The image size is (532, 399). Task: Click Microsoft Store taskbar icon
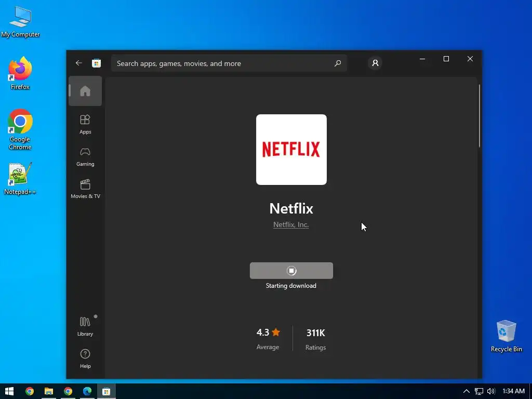click(x=106, y=391)
